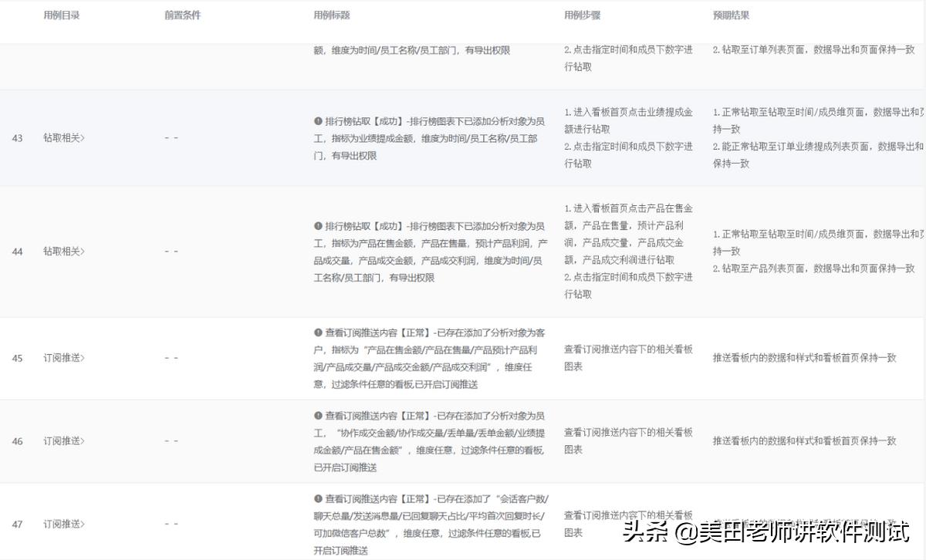
Task: Click the info icon in row 46's title cell
Action: pyautogui.click(x=318, y=415)
